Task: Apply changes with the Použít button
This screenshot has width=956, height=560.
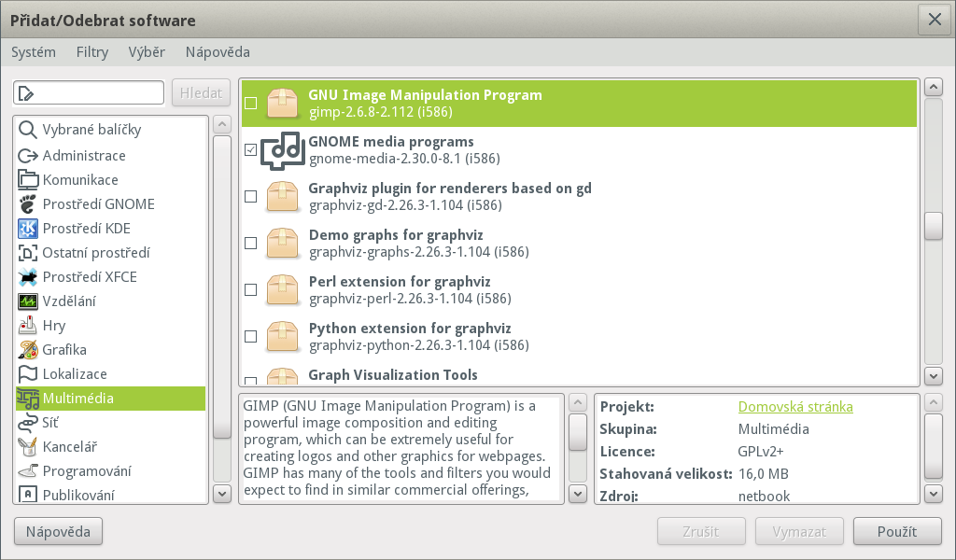Action: point(897,531)
